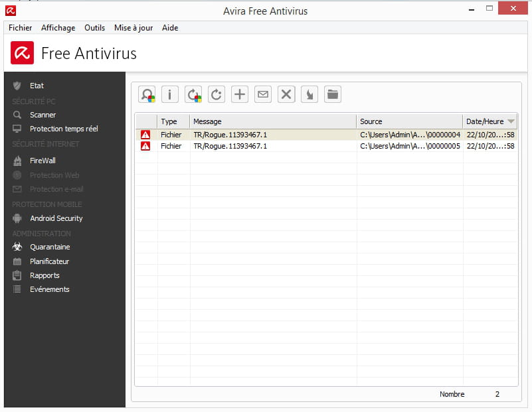
Task: Sort by the Message column header
Action: [273, 121]
